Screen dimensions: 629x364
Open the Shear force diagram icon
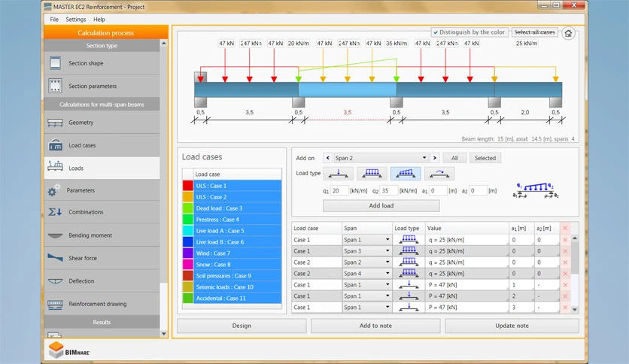pyautogui.click(x=55, y=257)
